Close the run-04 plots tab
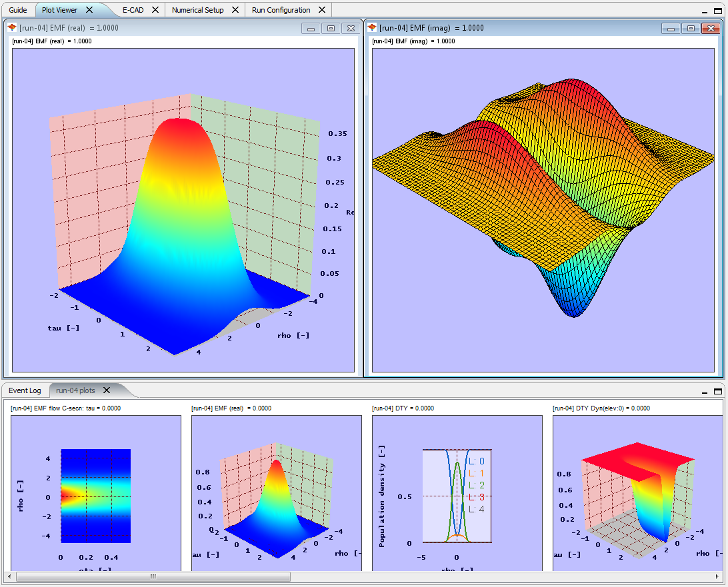The image size is (728, 587). (x=106, y=390)
